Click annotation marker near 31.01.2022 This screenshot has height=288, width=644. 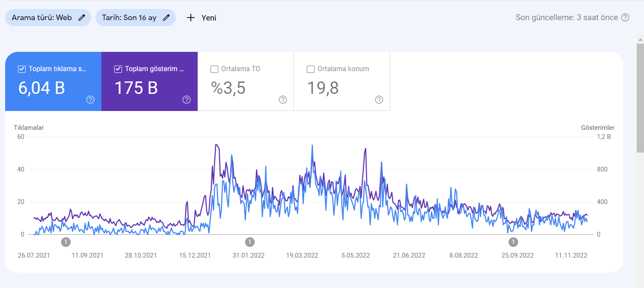pyautogui.click(x=250, y=242)
